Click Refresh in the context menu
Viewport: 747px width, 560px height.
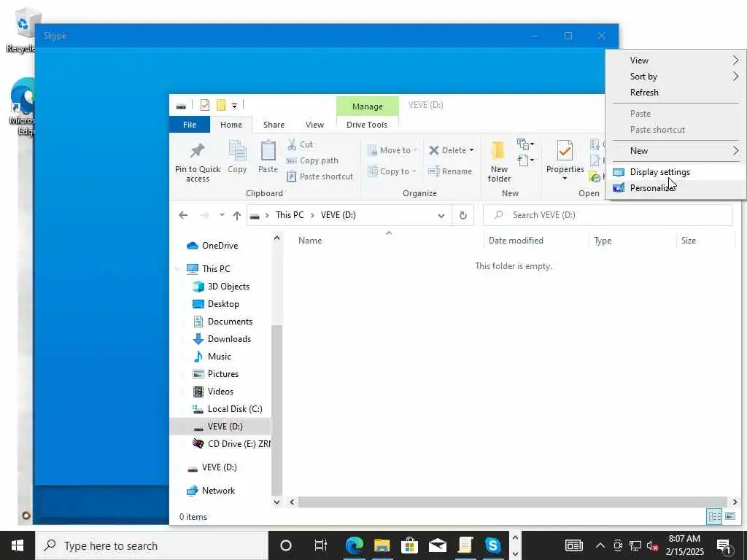tap(676, 93)
